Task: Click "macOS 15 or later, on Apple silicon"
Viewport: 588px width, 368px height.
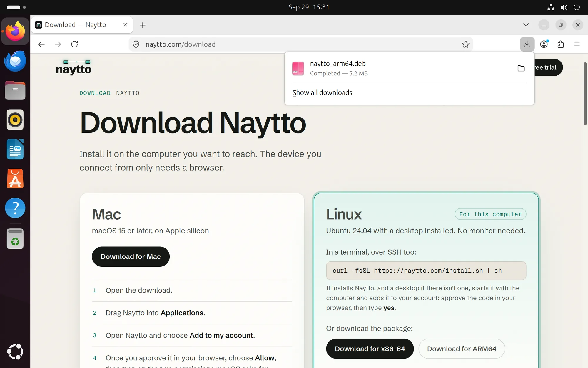Action: [150, 231]
